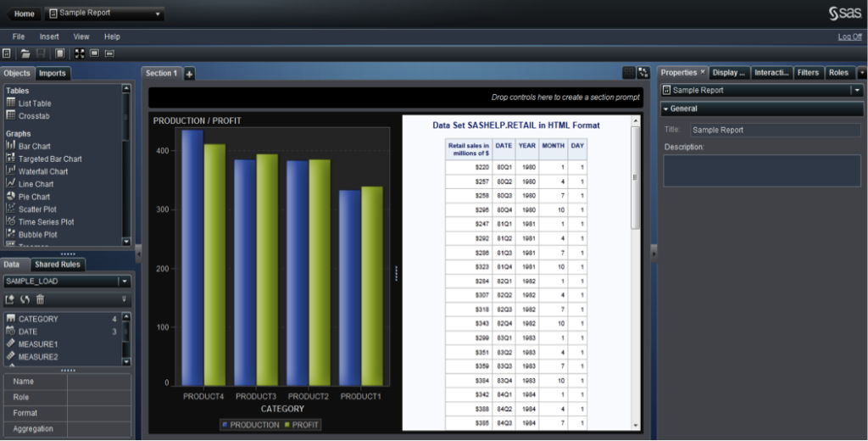
Task: Open a report with the folder icon
Action: pyautogui.click(x=25, y=53)
